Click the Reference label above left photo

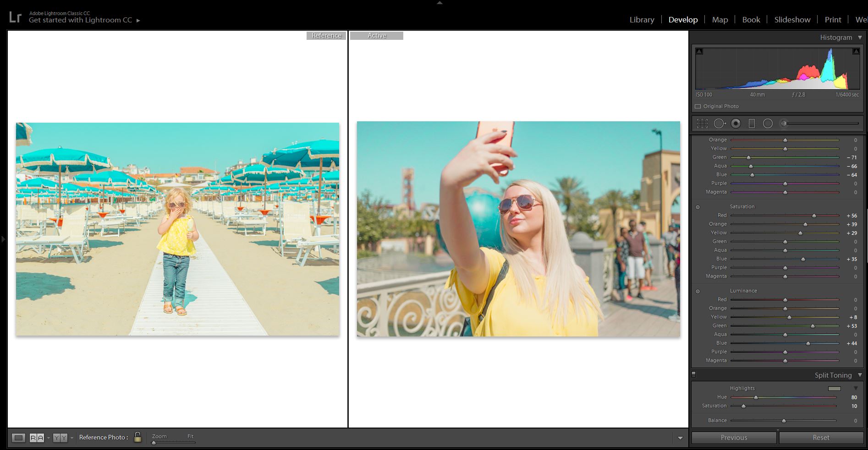326,36
